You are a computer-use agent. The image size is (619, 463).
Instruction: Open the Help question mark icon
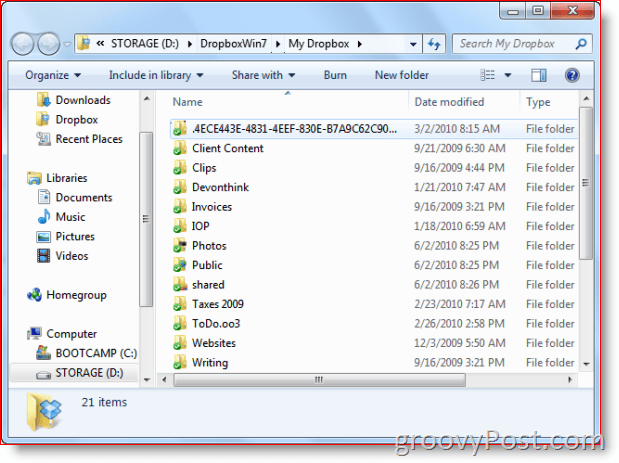(x=572, y=75)
